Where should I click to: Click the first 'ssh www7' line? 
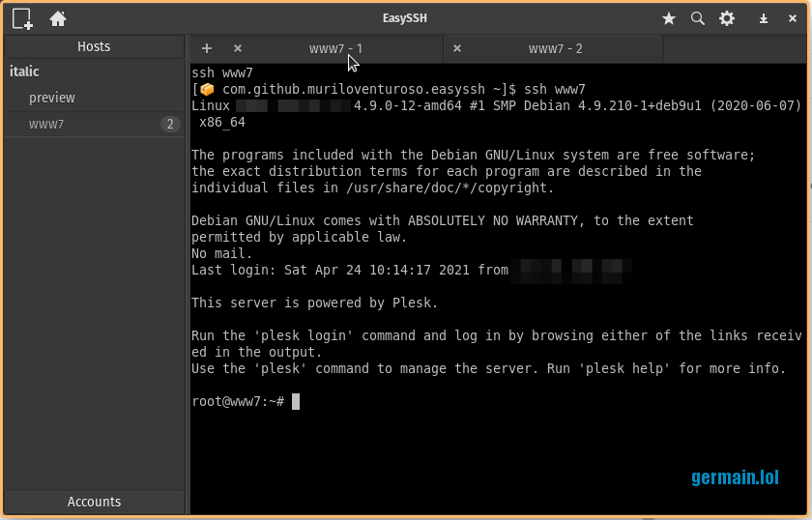222,73
